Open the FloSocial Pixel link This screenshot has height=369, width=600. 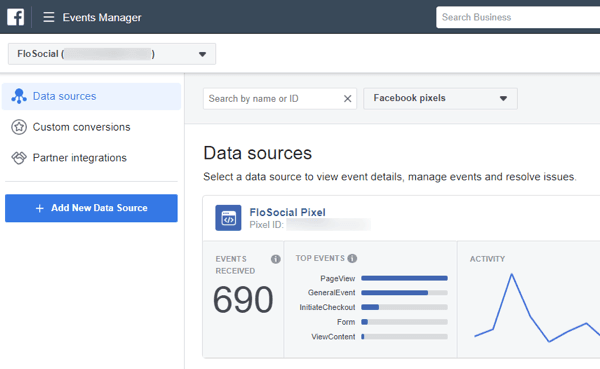point(287,212)
